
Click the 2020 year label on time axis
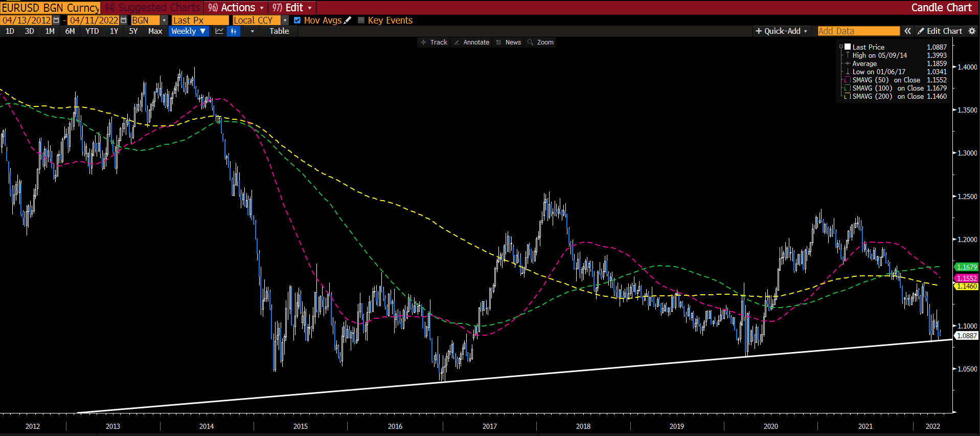click(770, 426)
